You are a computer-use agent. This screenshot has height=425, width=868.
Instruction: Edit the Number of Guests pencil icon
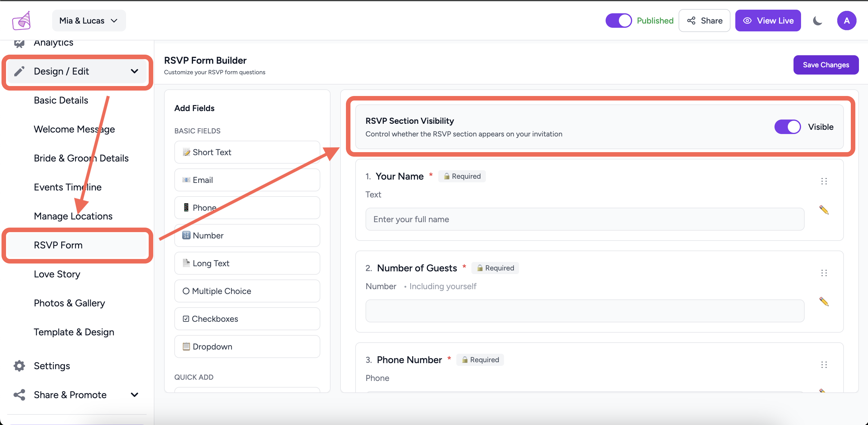824,302
